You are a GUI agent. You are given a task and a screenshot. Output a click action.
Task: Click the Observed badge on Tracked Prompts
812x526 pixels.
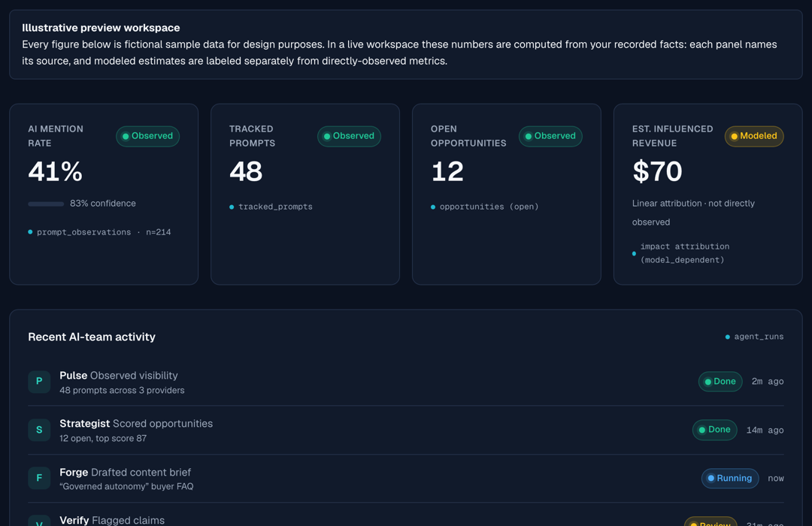(349, 136)
